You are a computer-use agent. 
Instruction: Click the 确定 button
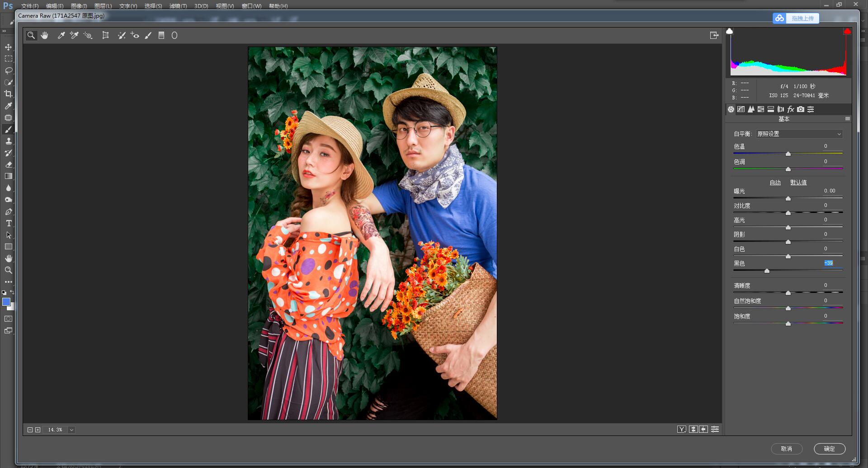click(829, 449)
